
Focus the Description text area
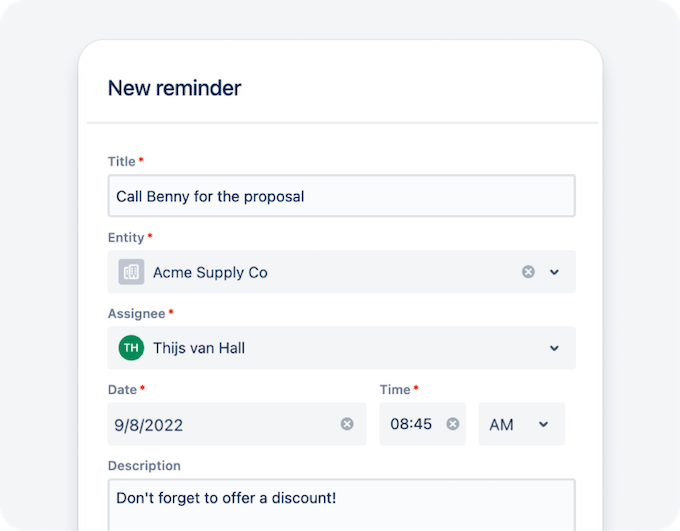pyautogui.click(x=341, y=504)
